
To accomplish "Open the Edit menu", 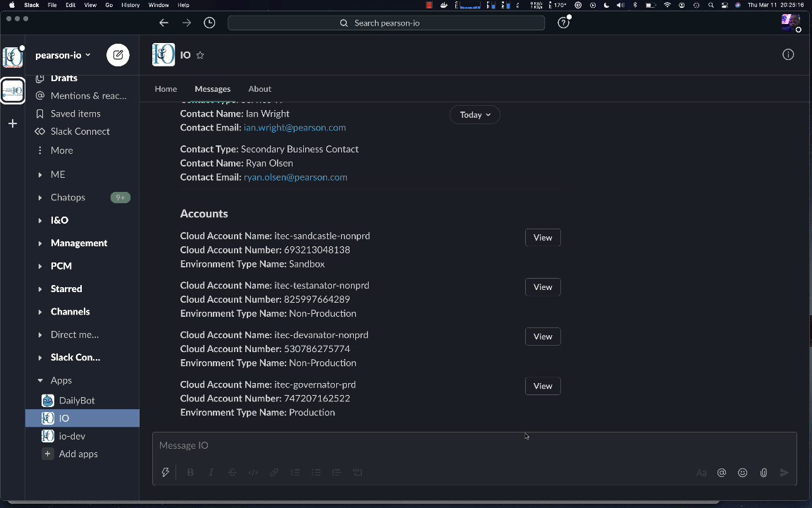I will tap(70, 5).
